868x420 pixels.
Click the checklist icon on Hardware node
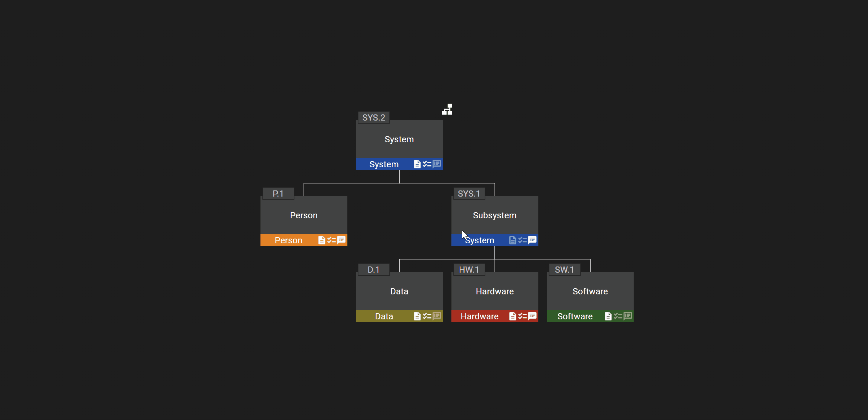[520, 316]
